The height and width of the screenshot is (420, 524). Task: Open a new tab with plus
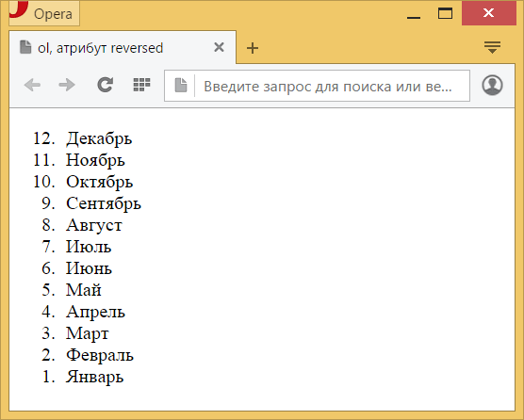253,48
